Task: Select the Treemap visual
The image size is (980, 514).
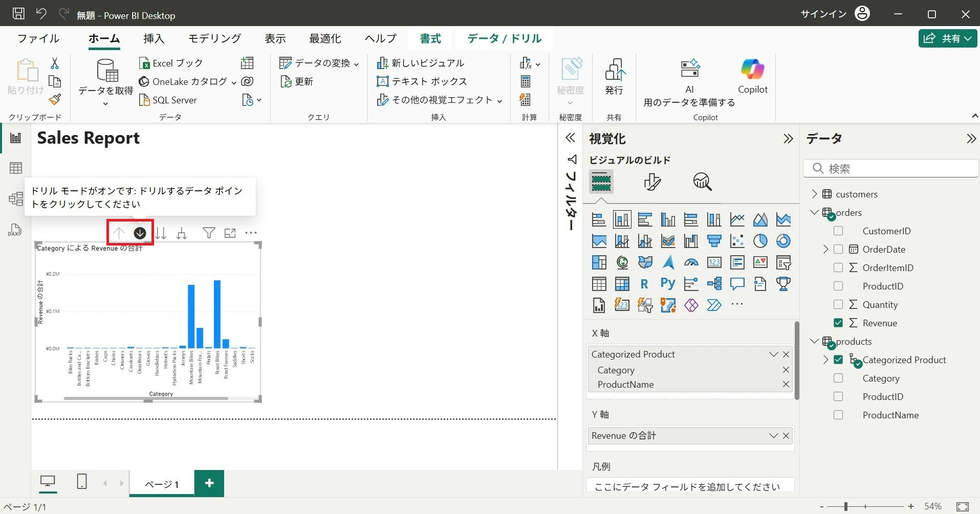Action: 599,262
